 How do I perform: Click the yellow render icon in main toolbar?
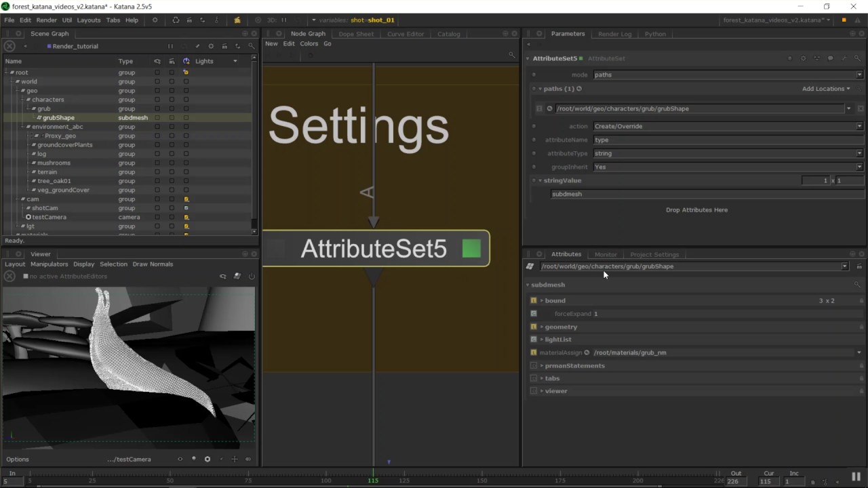(237, 20)
